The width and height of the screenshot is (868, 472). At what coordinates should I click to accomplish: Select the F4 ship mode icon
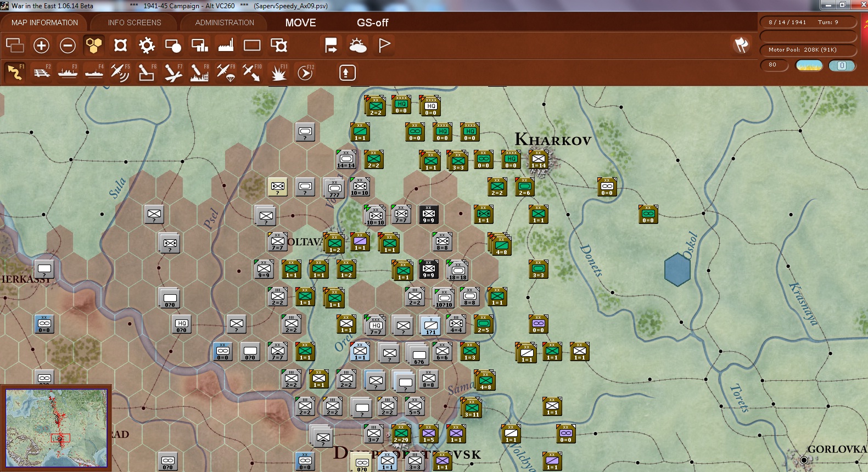coord(94,72)
